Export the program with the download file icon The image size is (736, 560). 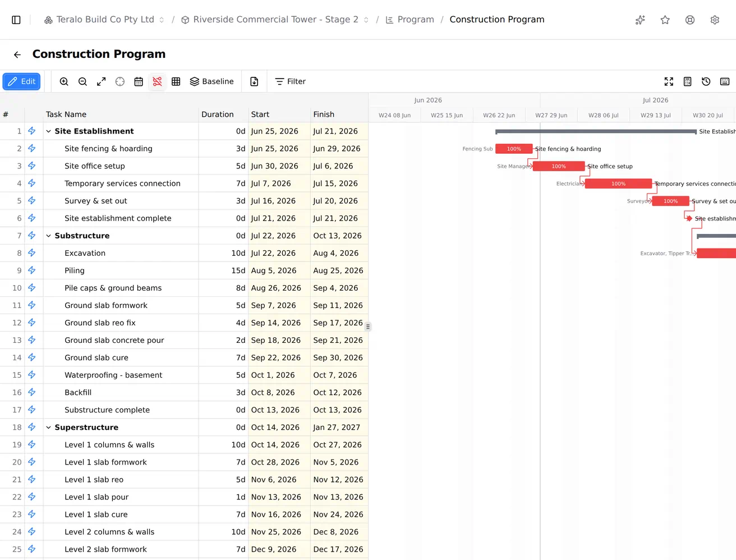254,81
